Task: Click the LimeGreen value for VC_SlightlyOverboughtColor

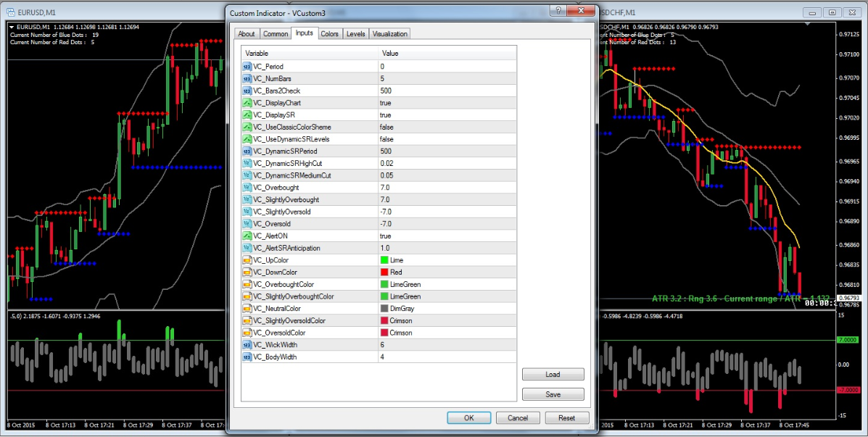Action: [405, 296]
